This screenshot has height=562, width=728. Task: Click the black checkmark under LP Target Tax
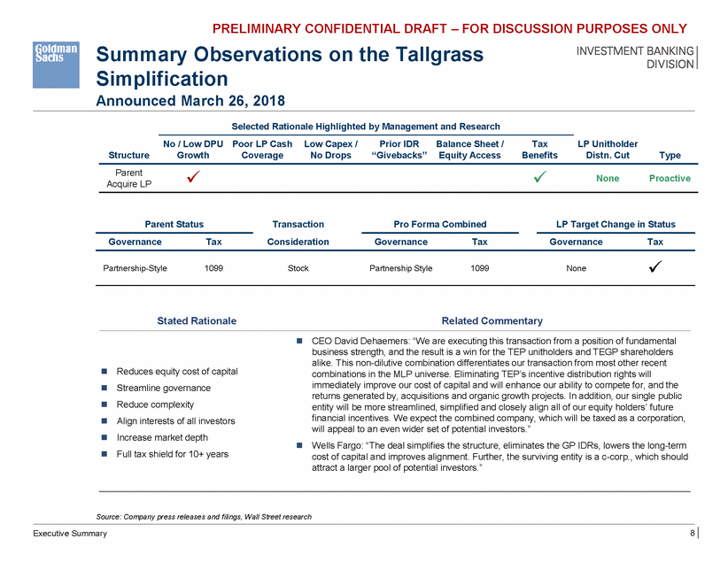click(x=655, y=267)
